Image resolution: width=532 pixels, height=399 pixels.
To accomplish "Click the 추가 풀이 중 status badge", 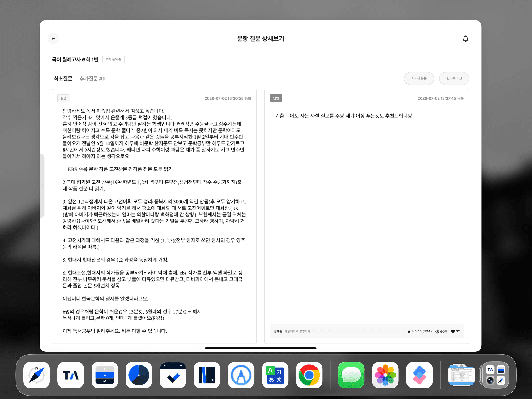I will coord(113,59).
